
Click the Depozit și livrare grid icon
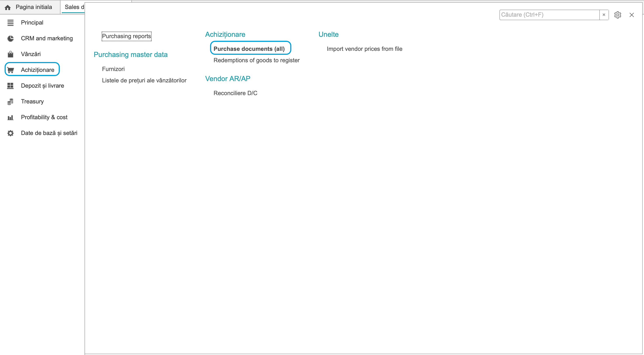coord(10,86)
